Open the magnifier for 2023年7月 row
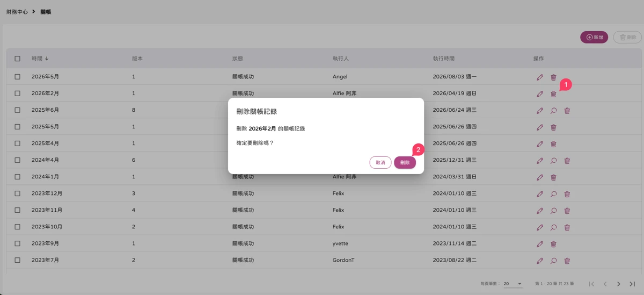 point(553,261)
